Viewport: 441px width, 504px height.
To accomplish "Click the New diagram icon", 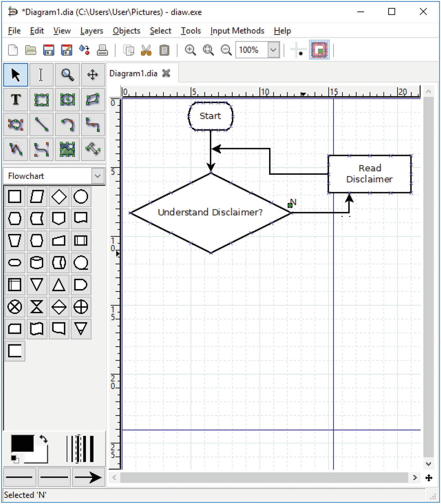I will 13,50.
